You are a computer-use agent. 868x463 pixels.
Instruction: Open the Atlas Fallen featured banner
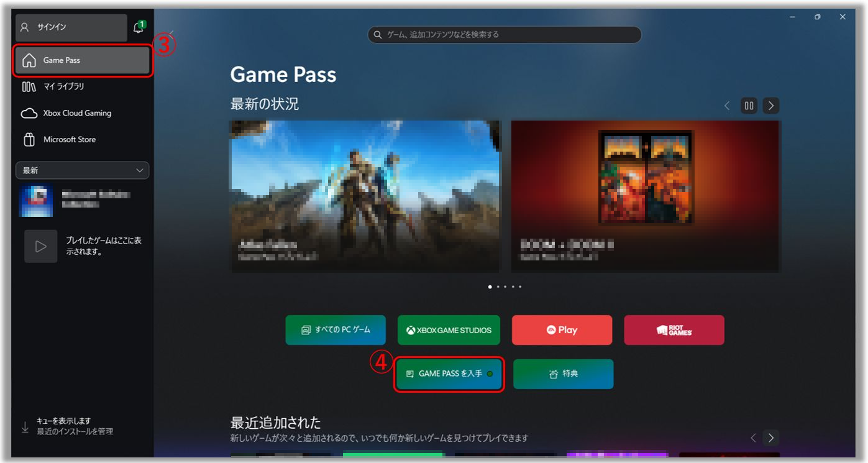point(365,196)
